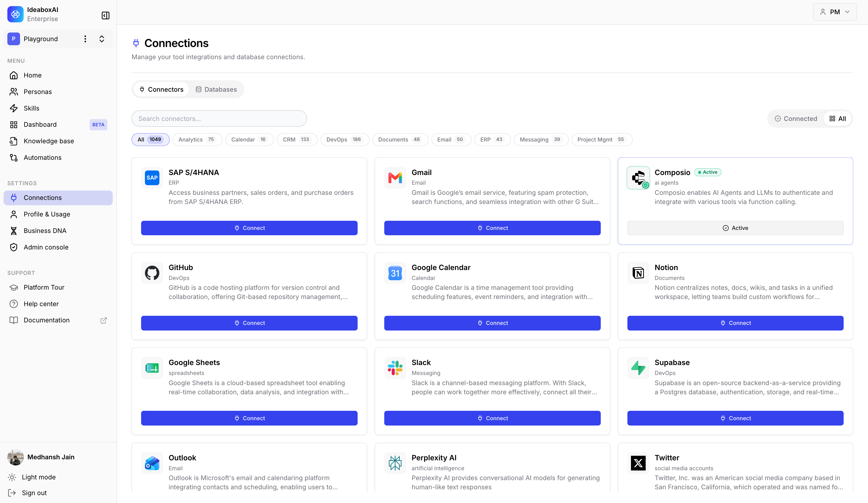868x503 pixels.
Task: Filter by Documents category
Action: [400, 140]
